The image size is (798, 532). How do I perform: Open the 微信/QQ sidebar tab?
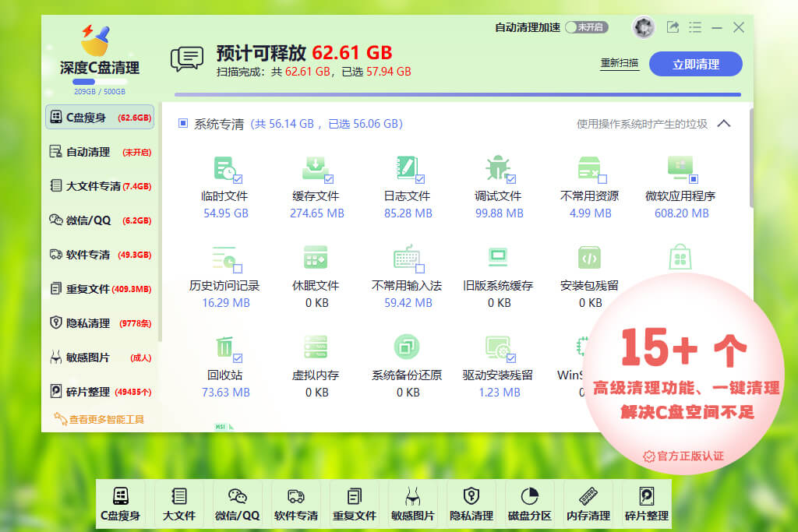point(100,220)
